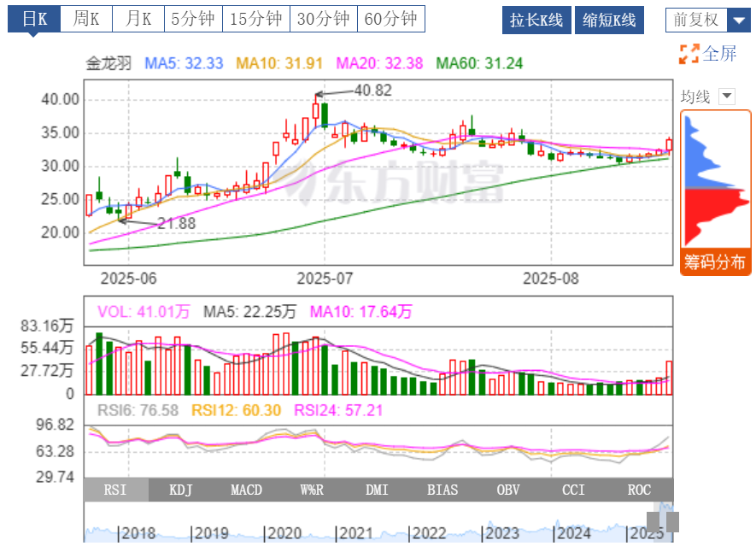756x546 pixels.
Task: Click the 2025-07 date axis label
Action: point(325,279)
